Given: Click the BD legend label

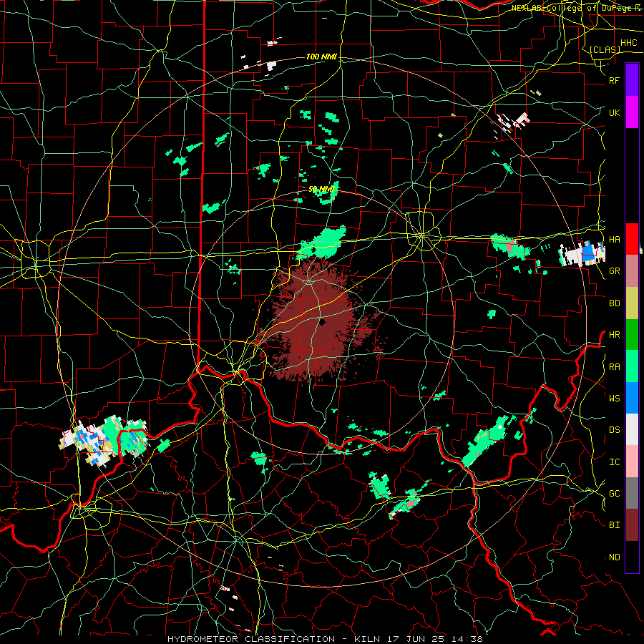Looking at the screenshot, I should 614,303.
